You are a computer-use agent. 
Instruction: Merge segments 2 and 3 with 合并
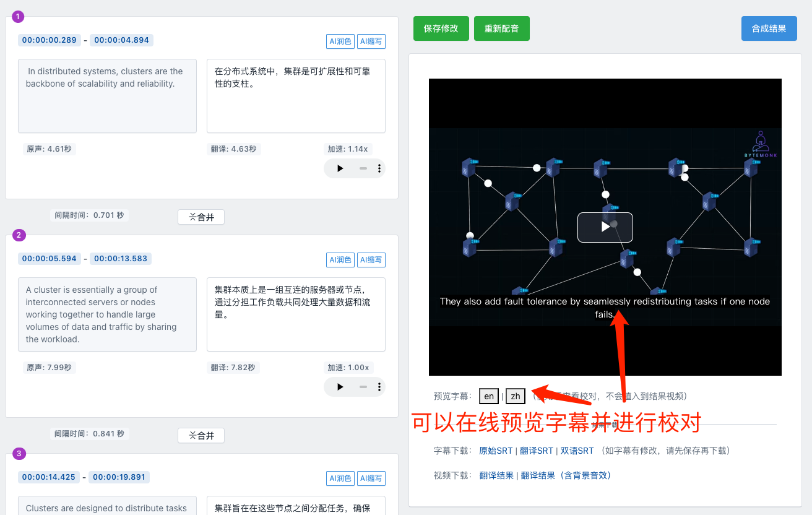(201, 436)
